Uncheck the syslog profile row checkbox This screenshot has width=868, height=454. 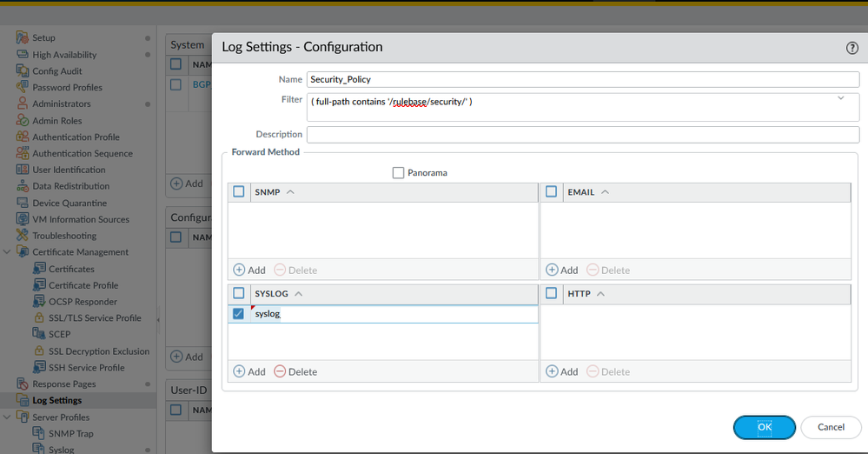[239, 314]
